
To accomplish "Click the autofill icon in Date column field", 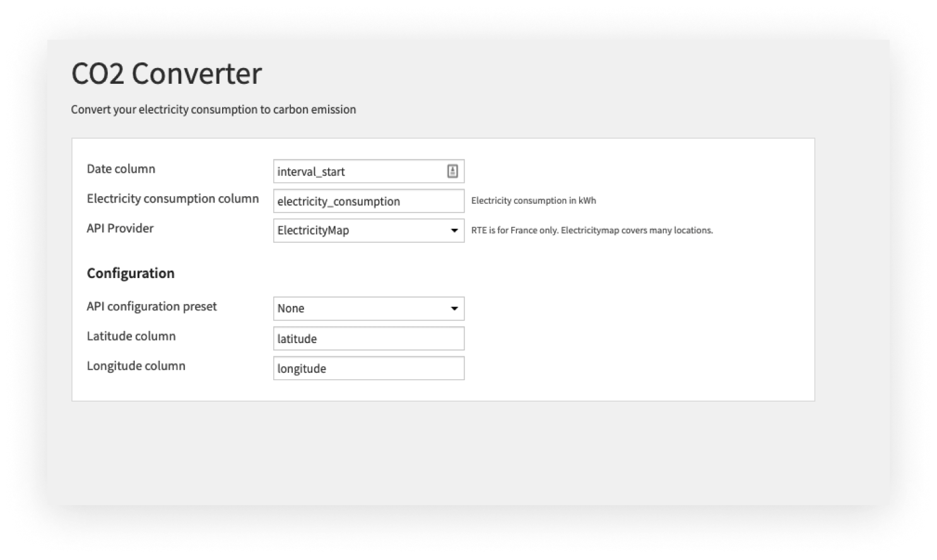I will pyautogui.click(x=452, y=171).
